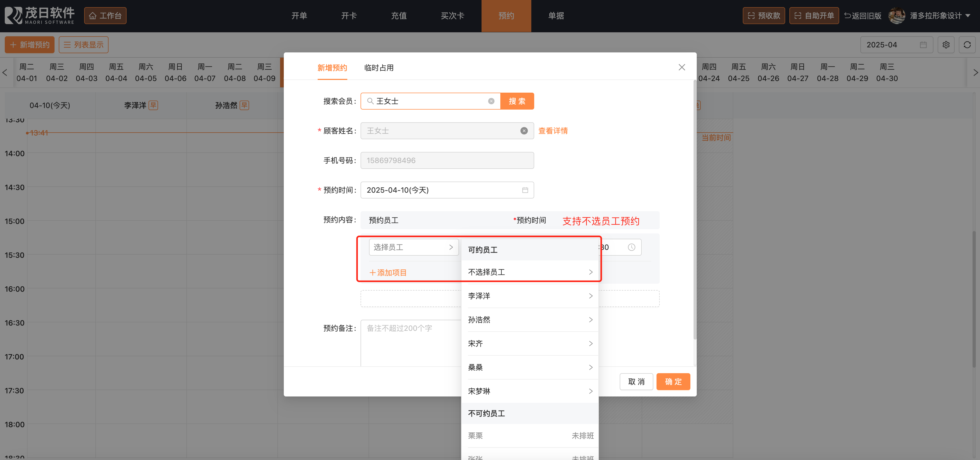Switch to the 临时占用 tab
This screenshot has height=460, width=980.
tap(379, 68)
